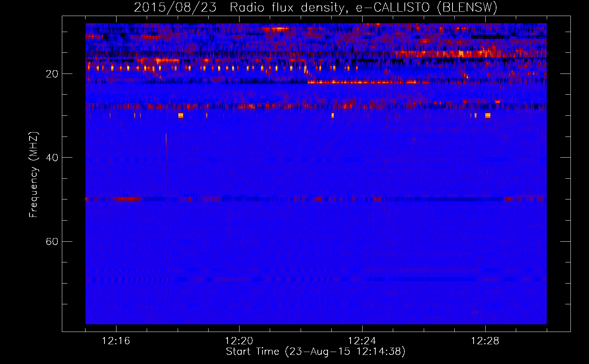Select the 12:20 time tick label
This screenshot has width=589, height=364.
point(239,341)
